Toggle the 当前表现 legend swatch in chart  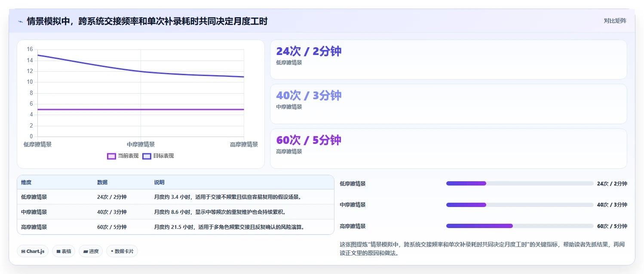[111, 156]
